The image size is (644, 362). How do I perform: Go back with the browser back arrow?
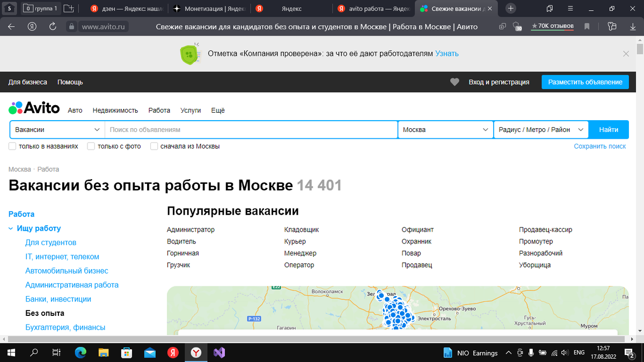(x=11, y=26)
